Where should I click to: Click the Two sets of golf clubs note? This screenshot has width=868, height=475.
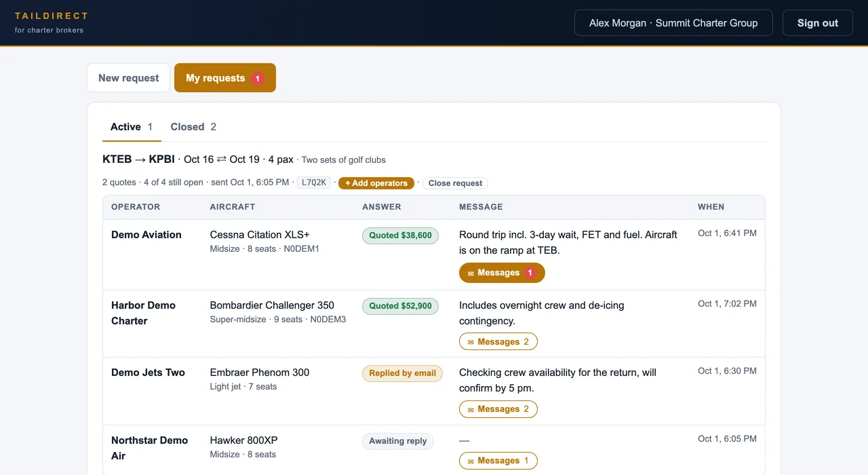point(343,160)
